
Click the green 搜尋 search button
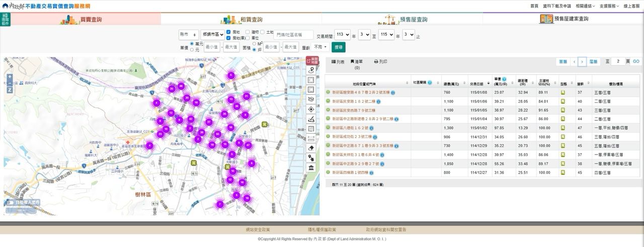[339, 47]
